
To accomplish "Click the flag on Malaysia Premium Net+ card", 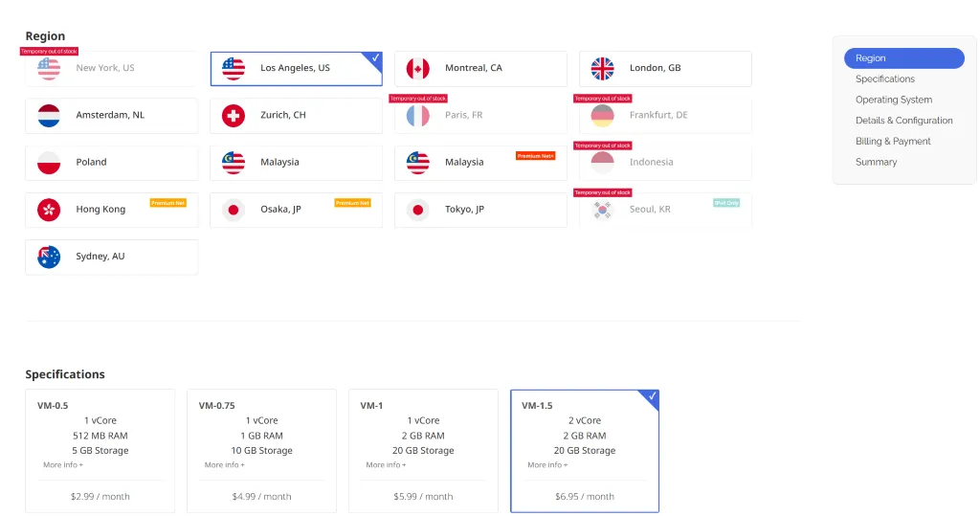I will pyautogui.click(x=417, y=163).
